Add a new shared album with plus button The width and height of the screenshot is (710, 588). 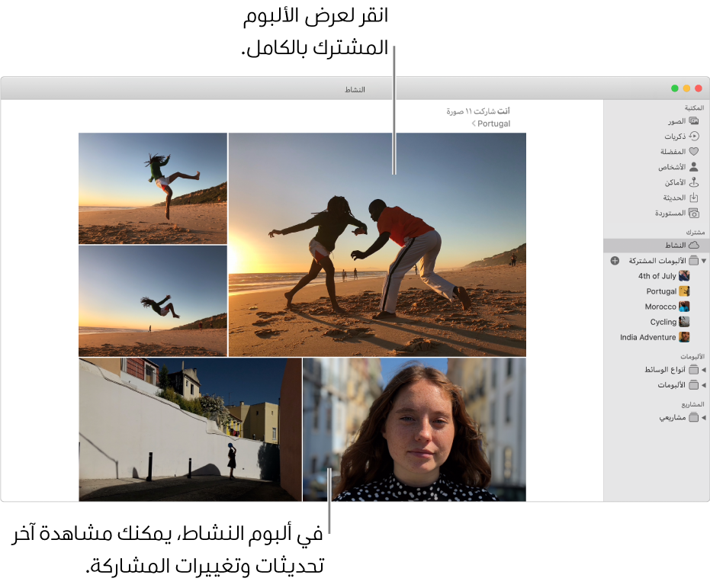pyautogui.click(x=615, y=261)
